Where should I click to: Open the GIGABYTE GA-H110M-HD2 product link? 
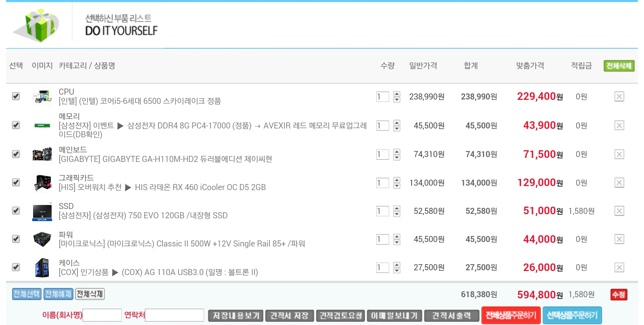click(x=165, y=159)
